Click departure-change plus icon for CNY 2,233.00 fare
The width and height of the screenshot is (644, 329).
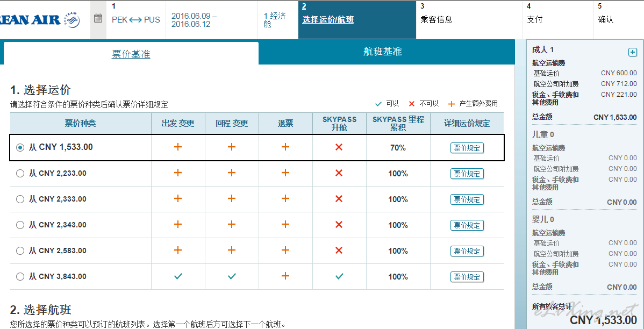click(178, 173)
